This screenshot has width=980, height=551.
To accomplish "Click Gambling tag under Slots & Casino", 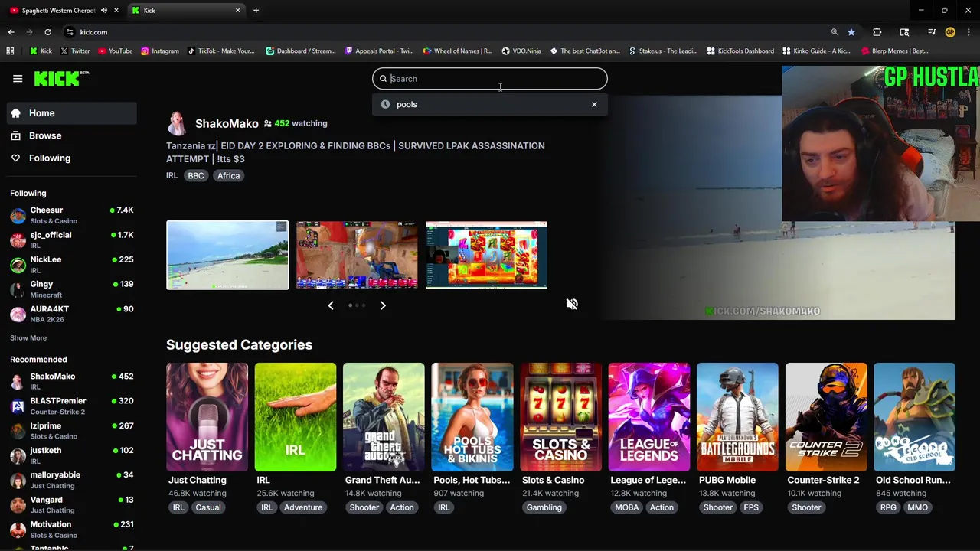I will click(x=544, y=507).
